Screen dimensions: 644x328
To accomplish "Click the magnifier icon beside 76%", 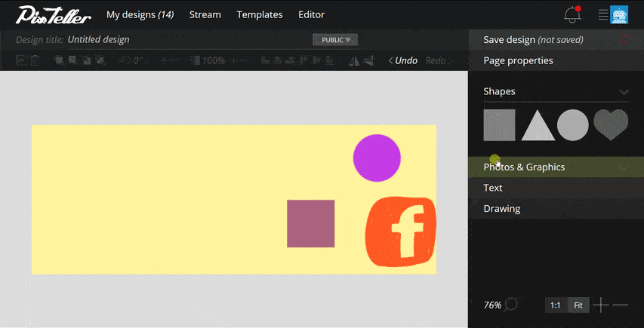I will [x=511, y=305].
